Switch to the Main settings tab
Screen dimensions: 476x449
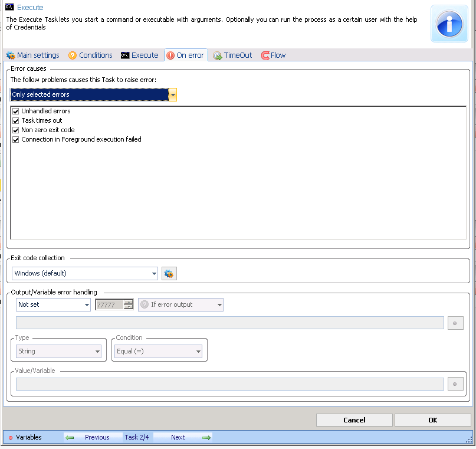point(33,55)
